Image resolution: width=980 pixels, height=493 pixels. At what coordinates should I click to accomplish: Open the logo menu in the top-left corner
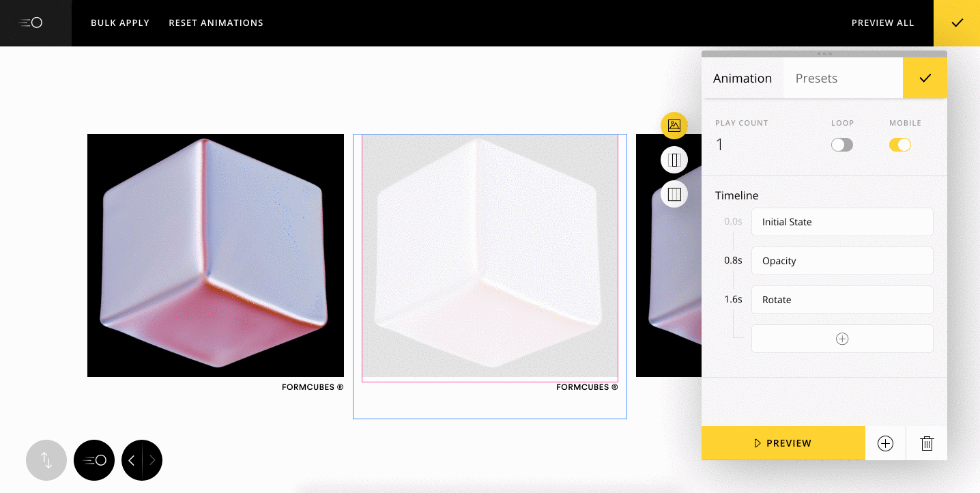pyautogui.click(x=31, y=23)
